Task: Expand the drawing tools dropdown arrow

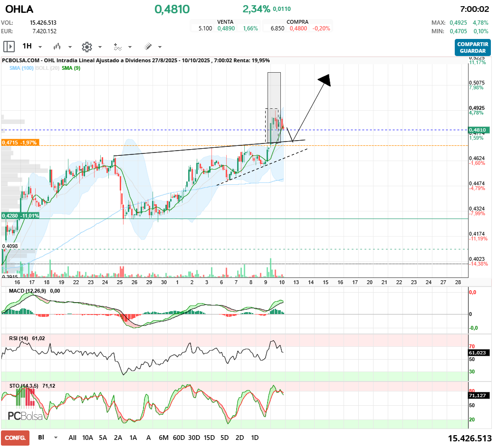Action: [x=160, y=47]
